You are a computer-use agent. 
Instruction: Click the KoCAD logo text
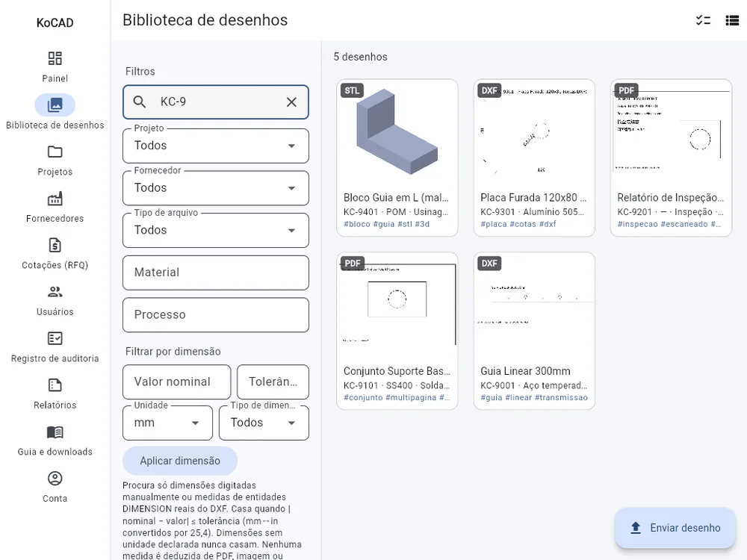point(55,23)
